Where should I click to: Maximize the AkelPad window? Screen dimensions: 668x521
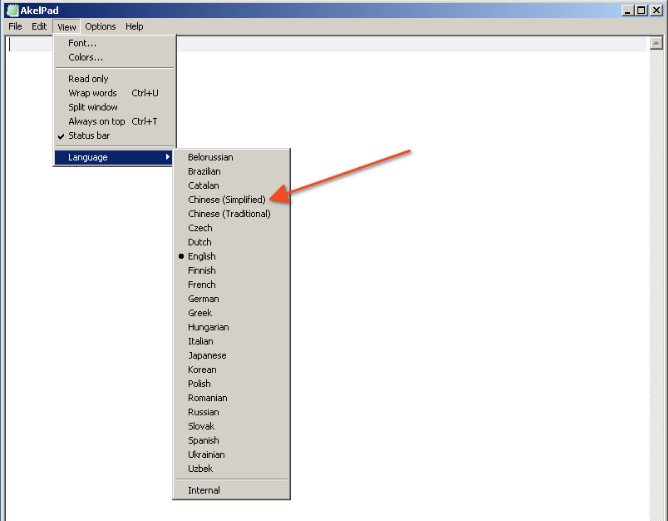point(640,10)
